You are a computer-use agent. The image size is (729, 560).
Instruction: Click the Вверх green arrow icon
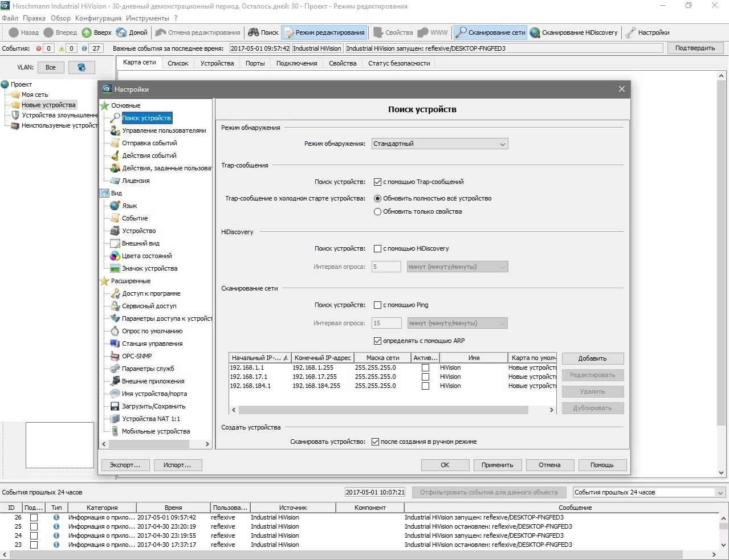pyautogui.click(x=87, y=32)
